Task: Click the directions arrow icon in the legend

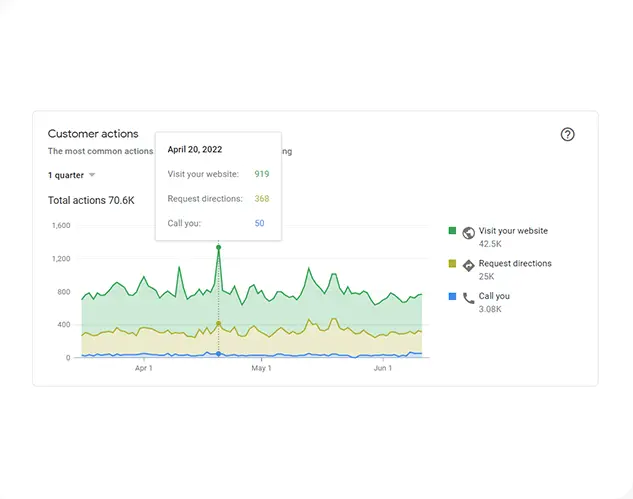Action: pyautogui.click(x=468, y=264)
